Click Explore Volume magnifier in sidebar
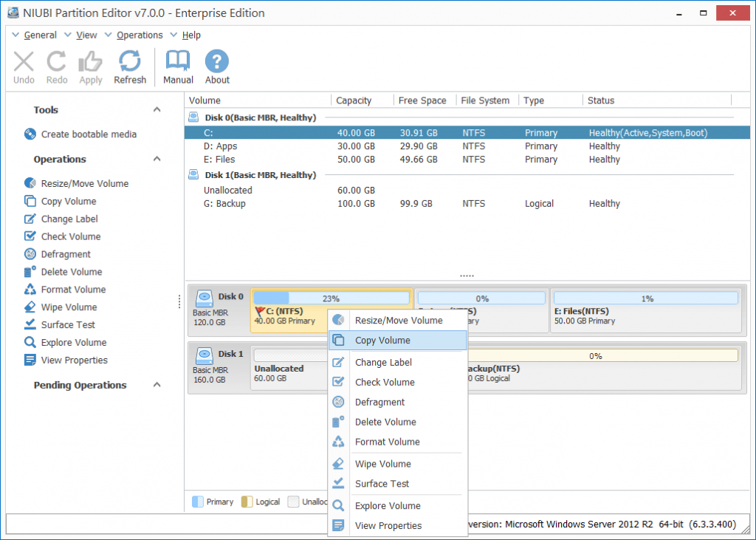Viewport: 756px width, 540px height. coord(30,343)
